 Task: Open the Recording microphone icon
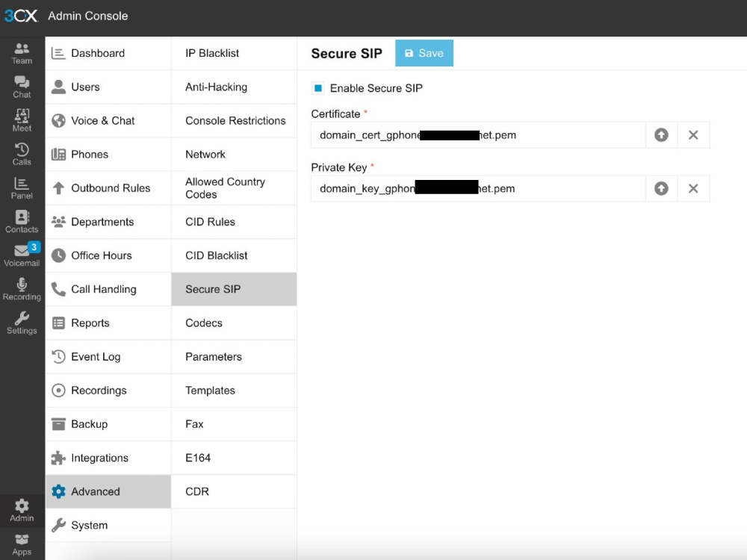coord(22,289)
